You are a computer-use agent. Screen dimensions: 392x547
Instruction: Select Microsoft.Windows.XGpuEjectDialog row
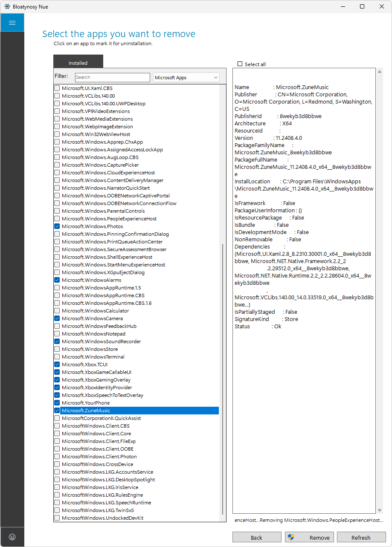[136, 272]
